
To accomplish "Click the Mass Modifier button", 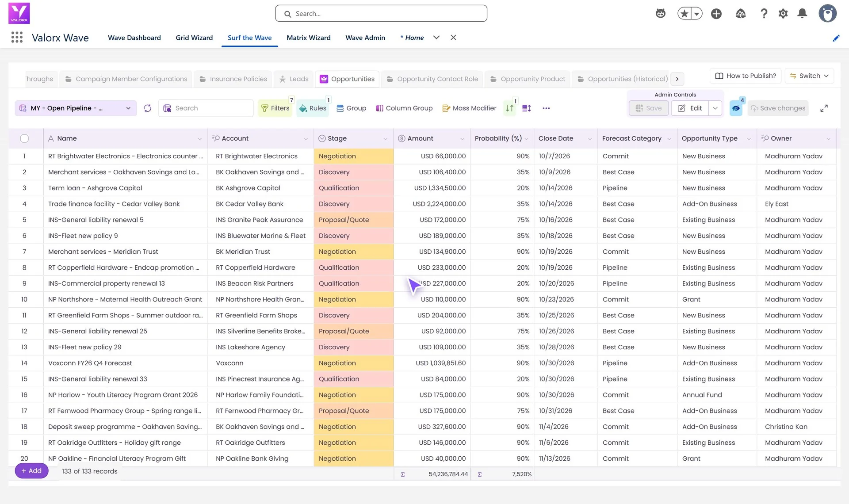I will [x=469, y=108].
